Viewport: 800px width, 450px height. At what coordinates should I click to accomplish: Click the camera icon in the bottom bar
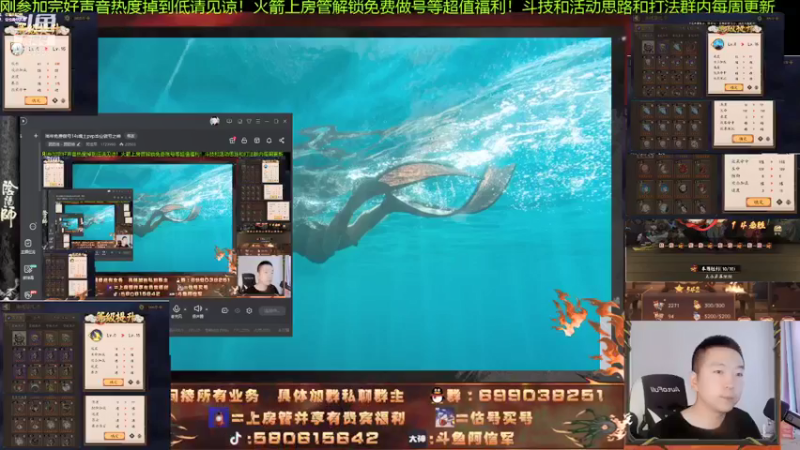click(x=224, y=310)
